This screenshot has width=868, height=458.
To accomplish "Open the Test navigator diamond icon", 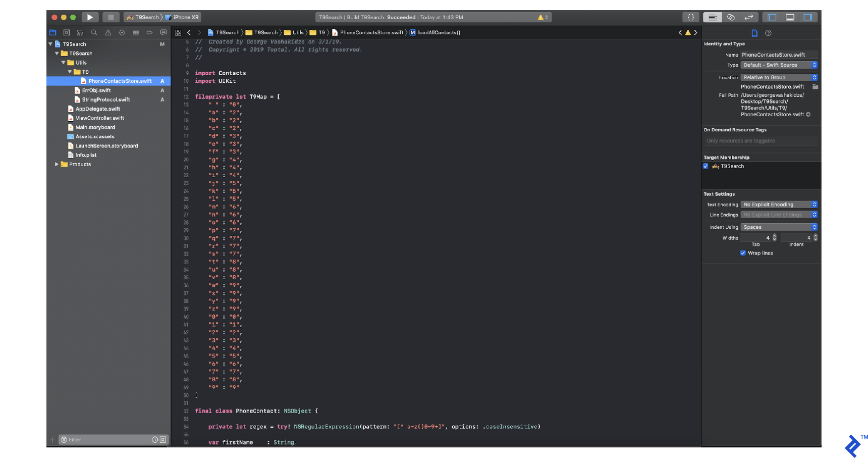I will pyautogui.click(x=122, y=32).
